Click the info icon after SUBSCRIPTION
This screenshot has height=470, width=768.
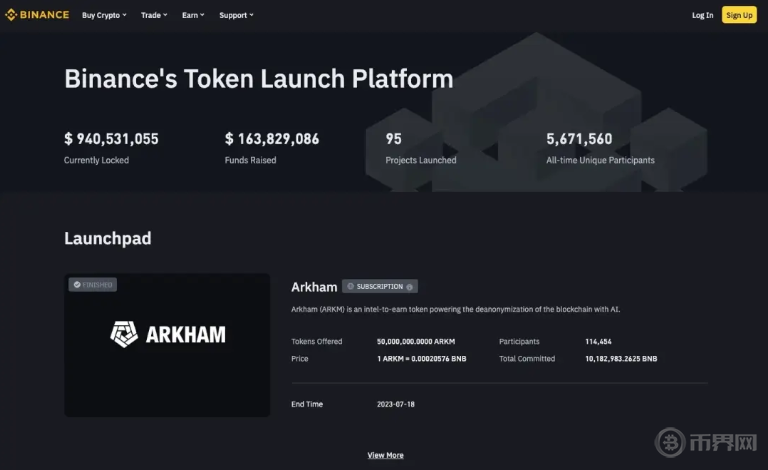click(409, 286)
